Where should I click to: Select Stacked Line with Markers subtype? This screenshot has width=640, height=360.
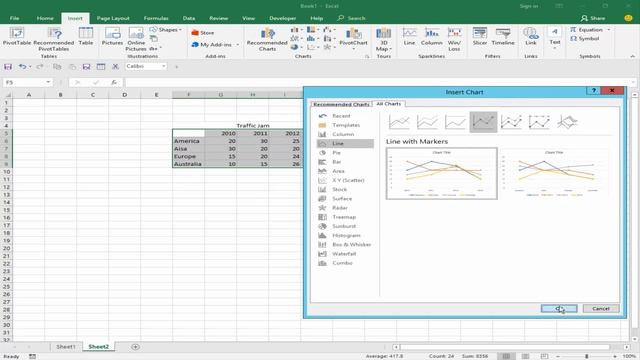pos(511,122)
